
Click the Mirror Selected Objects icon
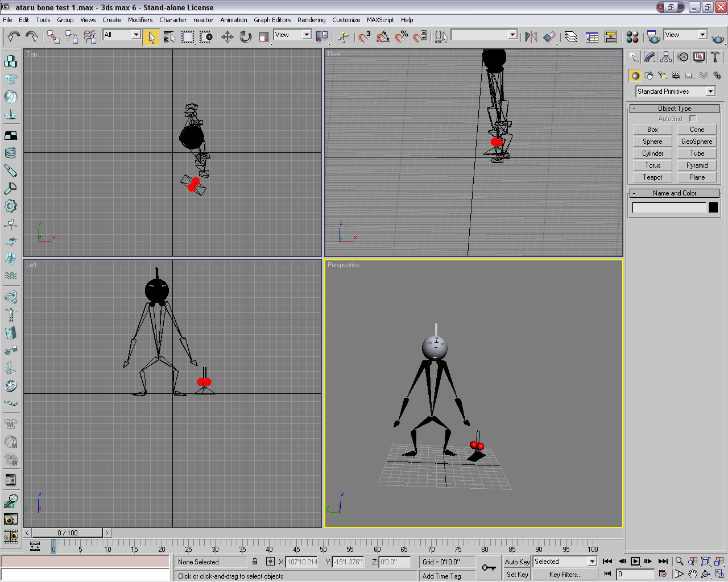tap(531, 37)
